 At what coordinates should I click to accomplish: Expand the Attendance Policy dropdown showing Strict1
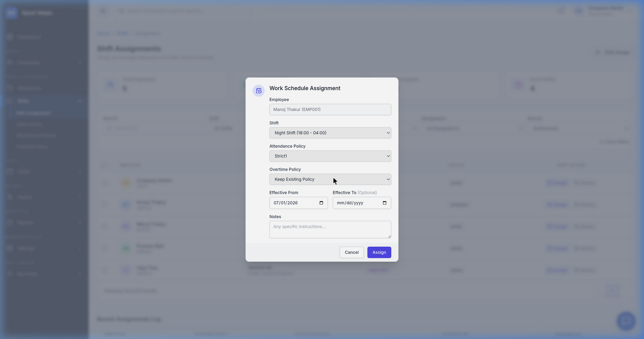click(x=330, y=156)
